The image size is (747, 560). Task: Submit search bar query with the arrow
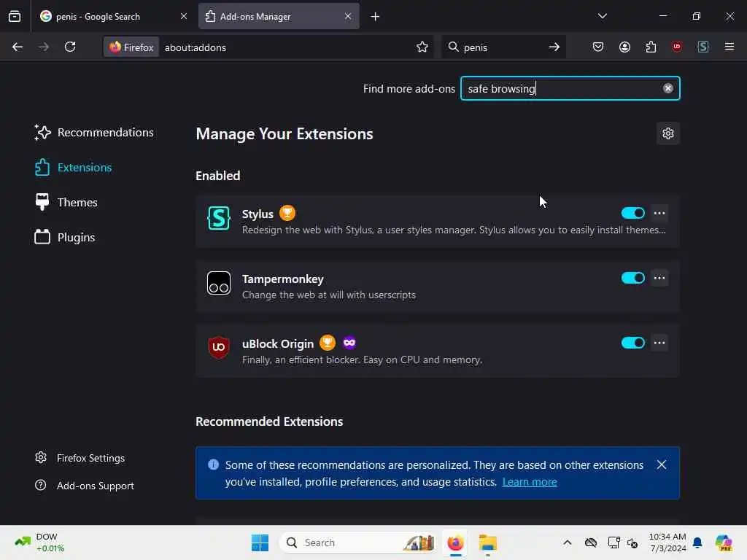[554, 47]
